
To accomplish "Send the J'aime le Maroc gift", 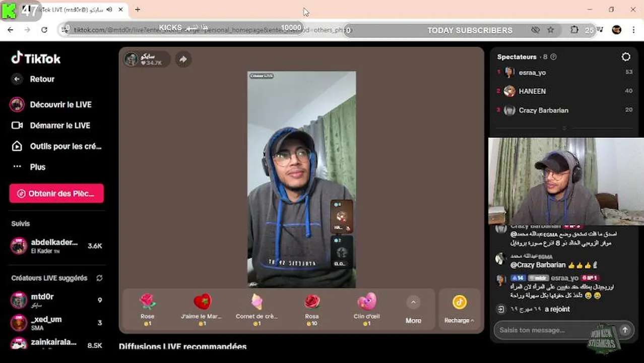I will 202,309.
